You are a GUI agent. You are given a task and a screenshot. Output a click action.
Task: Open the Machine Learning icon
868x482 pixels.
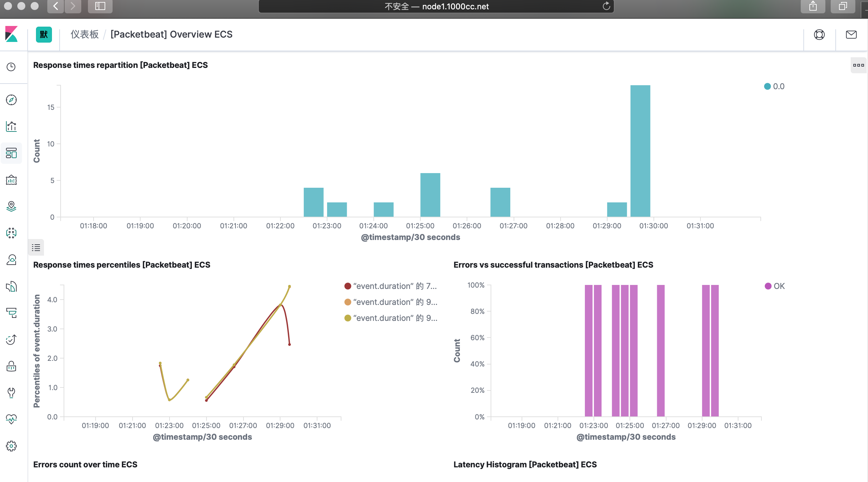(11, 233)
